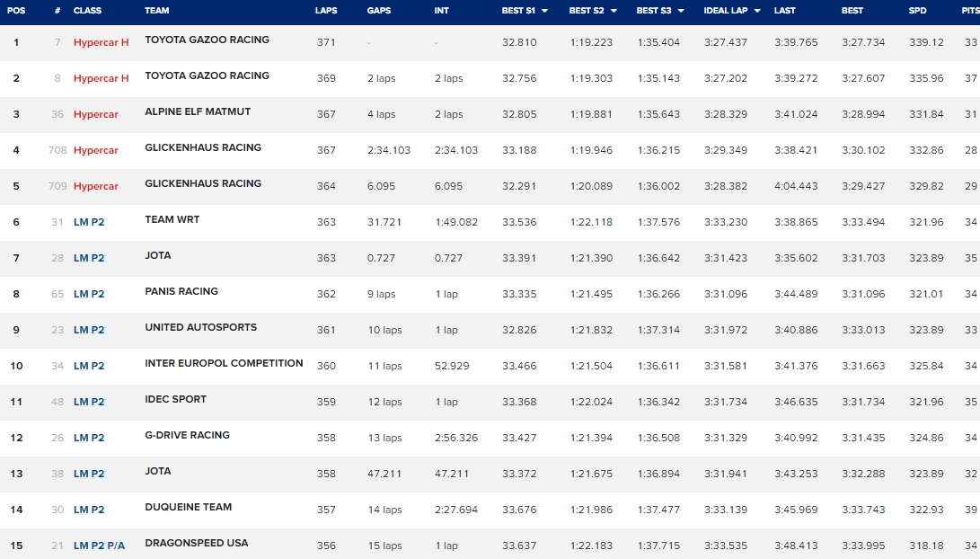
Task: Choose the SPD column header
Action: (x=917, y=11)
